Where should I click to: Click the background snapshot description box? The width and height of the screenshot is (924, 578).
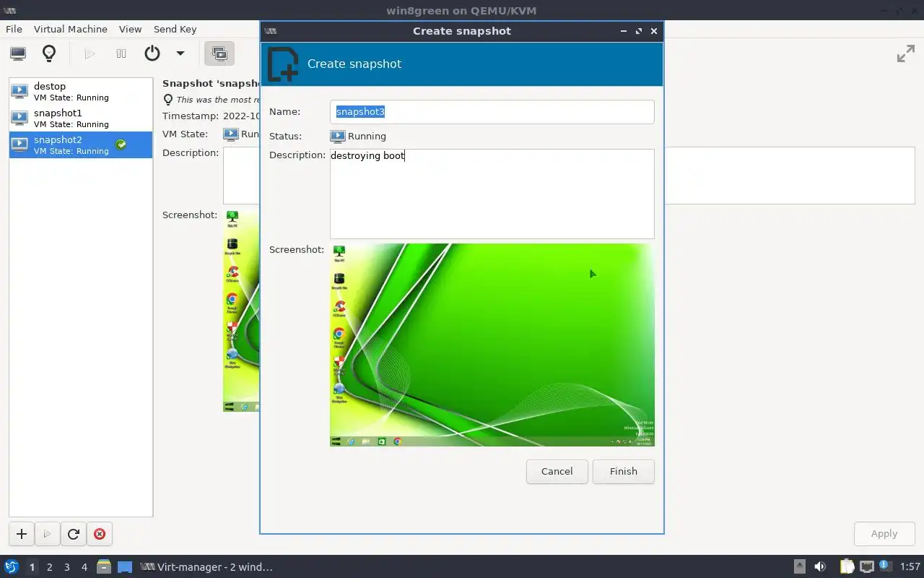point(789,176)
